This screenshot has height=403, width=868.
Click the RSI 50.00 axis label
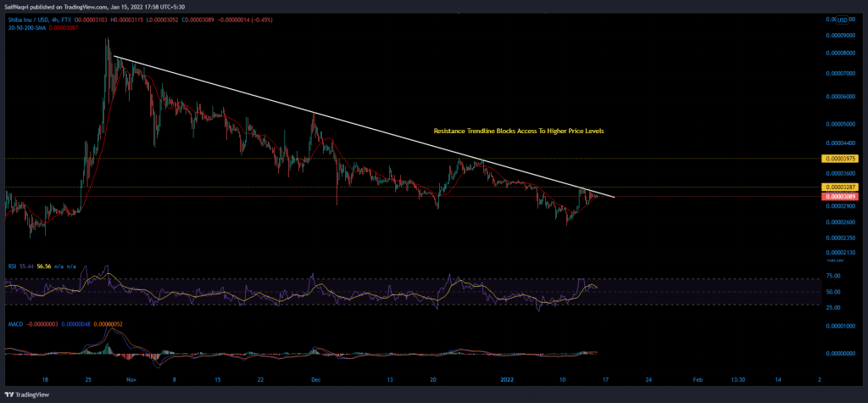pos(833,292)
